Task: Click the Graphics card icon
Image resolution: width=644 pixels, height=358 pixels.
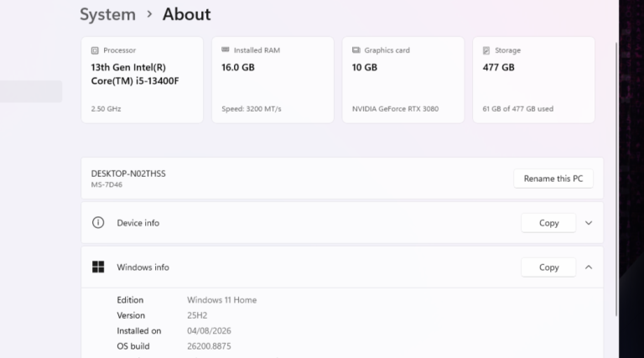Action: point(356,50)
